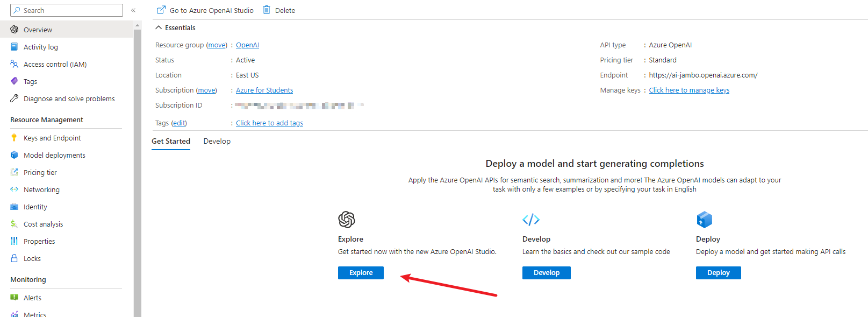Viewport: 868px width, 317px height.
Task: Click the Standard pricing tier value
Action: [x=663, y=60]
